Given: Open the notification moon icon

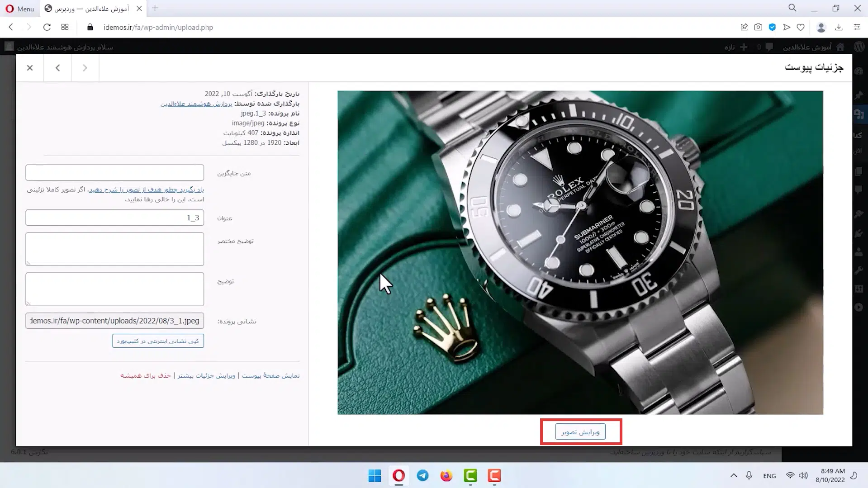Looking at the screenshot, I should coord(854,476).
